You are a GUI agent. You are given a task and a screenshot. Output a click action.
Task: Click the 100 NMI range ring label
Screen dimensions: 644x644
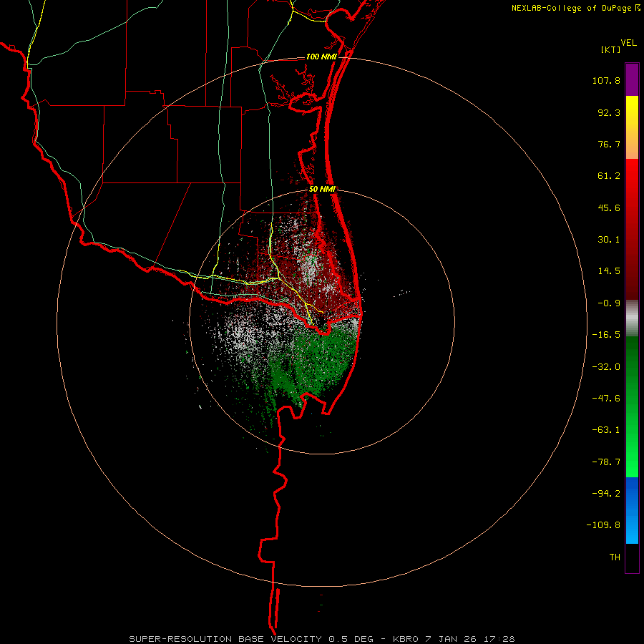click(x=321, y=57)
